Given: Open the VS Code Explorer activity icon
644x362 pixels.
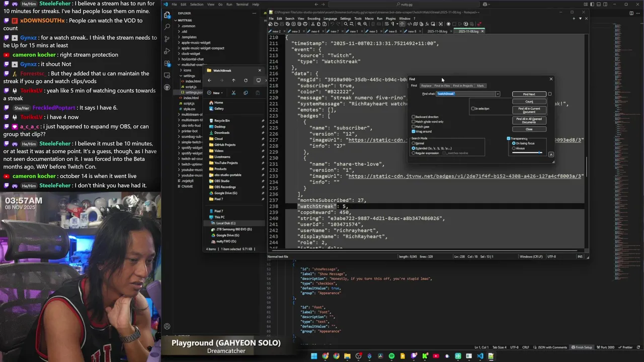Looking at the screenshot, I should click(167, 15).
